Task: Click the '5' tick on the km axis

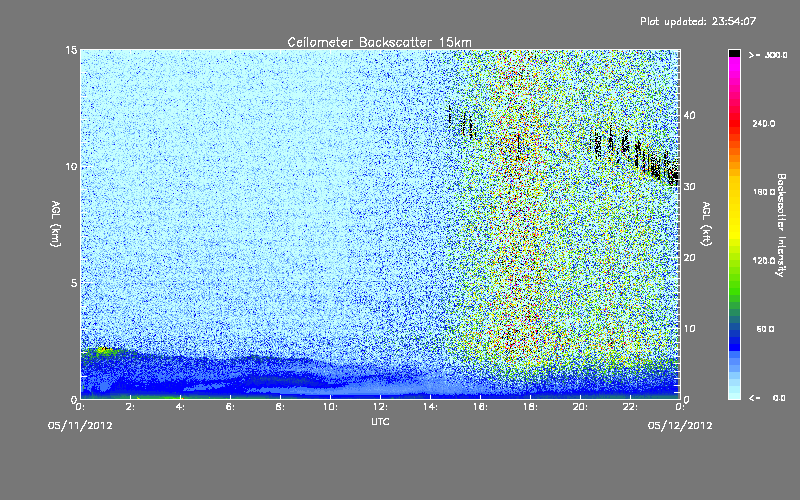Action: click(x=74, y=283)
